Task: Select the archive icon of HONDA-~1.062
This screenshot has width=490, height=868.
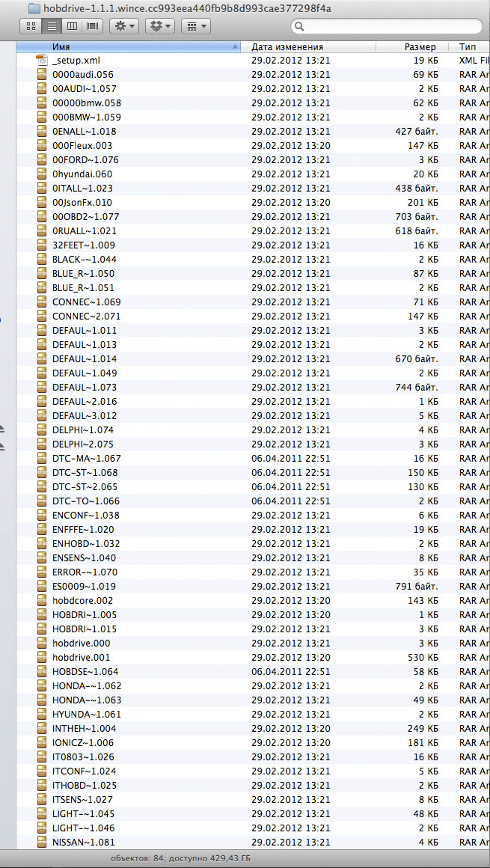Action: (43, 686)
